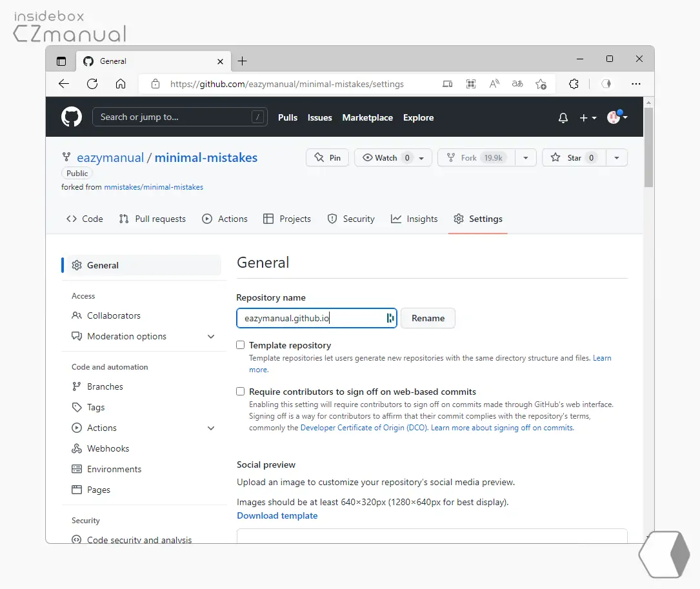Check Require contributors to sign off checkbox

point(240,391)
